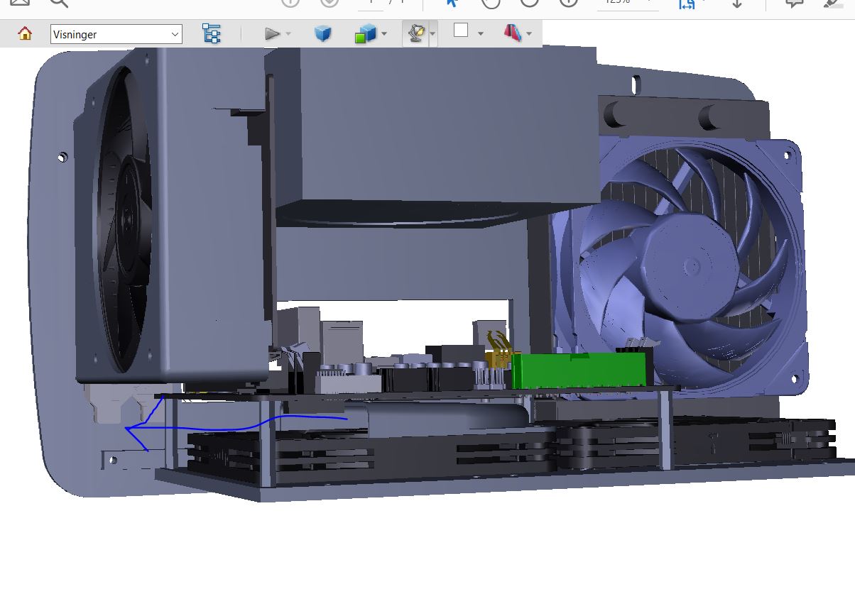Click the white background color swatch
The image size is (855, 616).
click(x=461, y=31)
